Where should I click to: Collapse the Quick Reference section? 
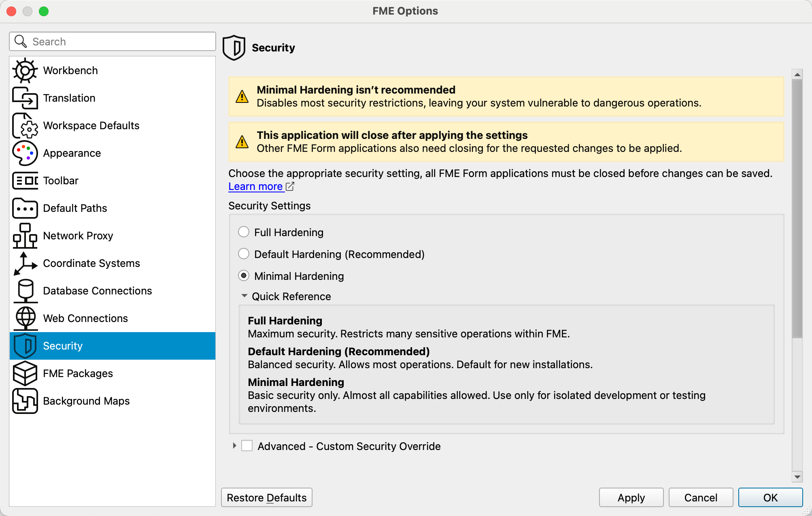click(x=244, y=296)
